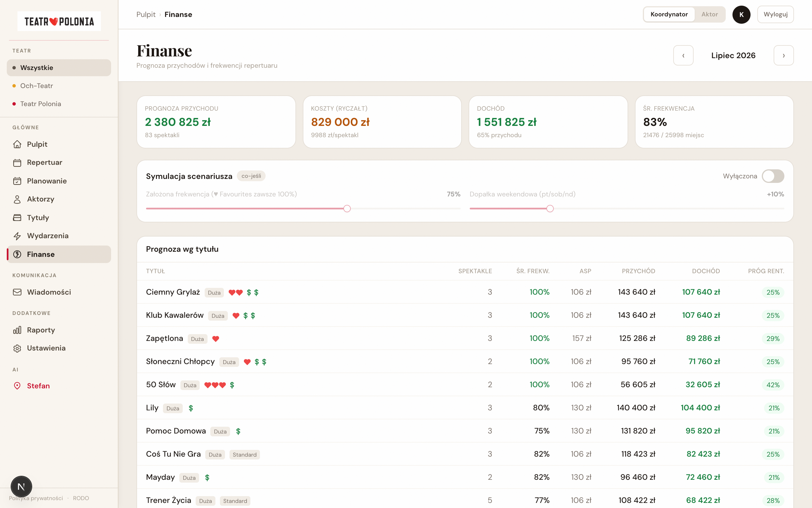Open the RODO link

coord(81,498)
